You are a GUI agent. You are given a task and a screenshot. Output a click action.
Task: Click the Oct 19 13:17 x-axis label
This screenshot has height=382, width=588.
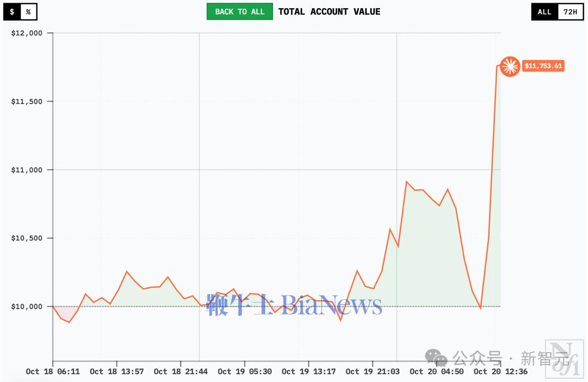(x=308, y=372)
